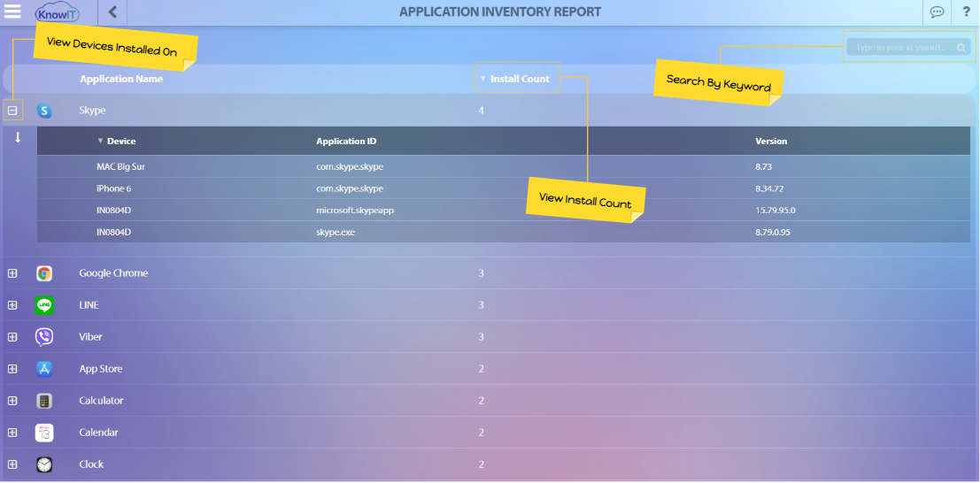Click the down arrow beside device table

pyautogui.click(x=18, y=137)
